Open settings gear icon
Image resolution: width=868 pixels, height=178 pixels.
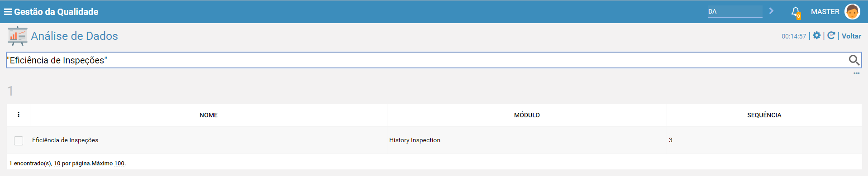pos(816,35)
